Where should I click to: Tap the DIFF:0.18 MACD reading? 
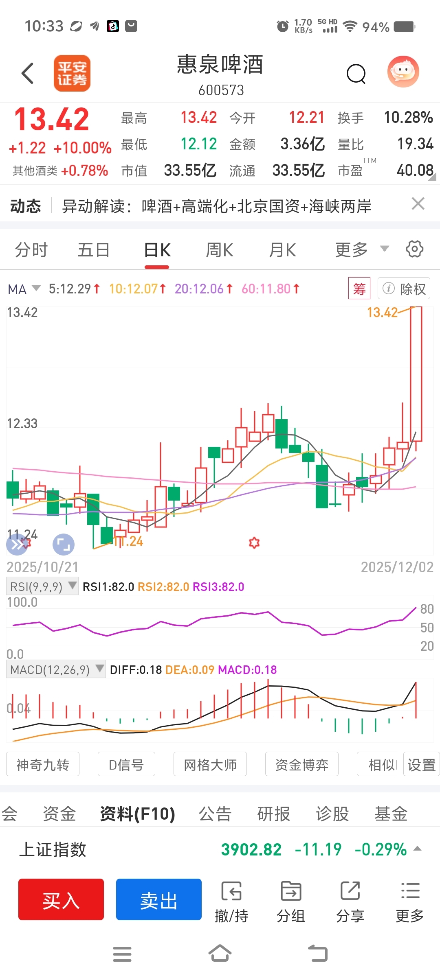click(x=136, y=670)
